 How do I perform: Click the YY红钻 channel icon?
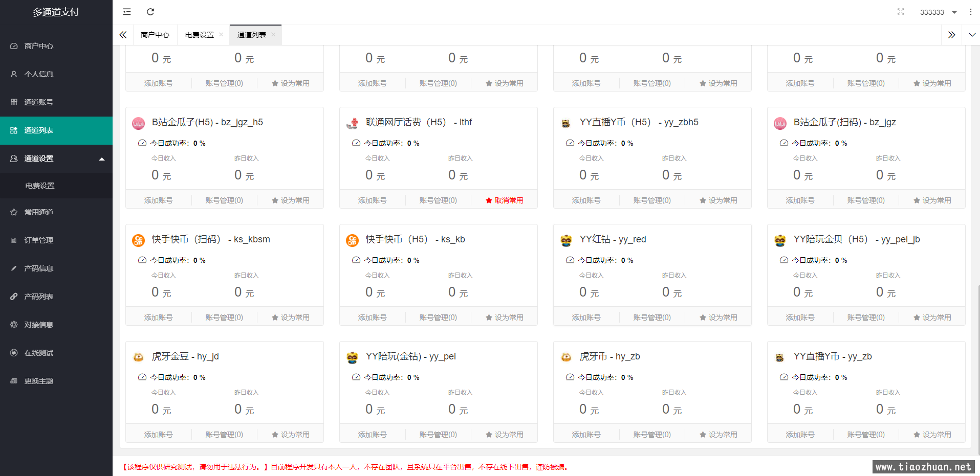pos(566,240)
